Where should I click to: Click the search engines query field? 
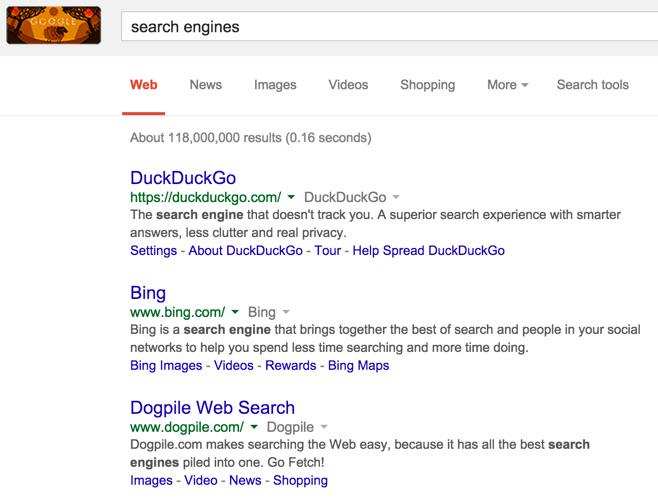tap(389, 27)
